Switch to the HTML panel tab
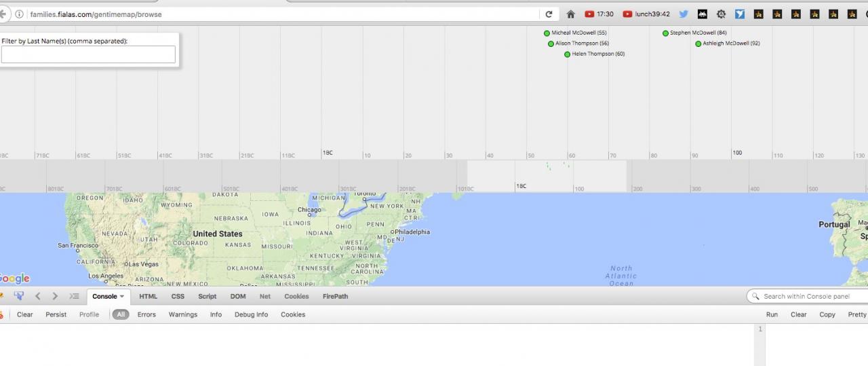Screen dimensions: 868x366 coord(148,296)
